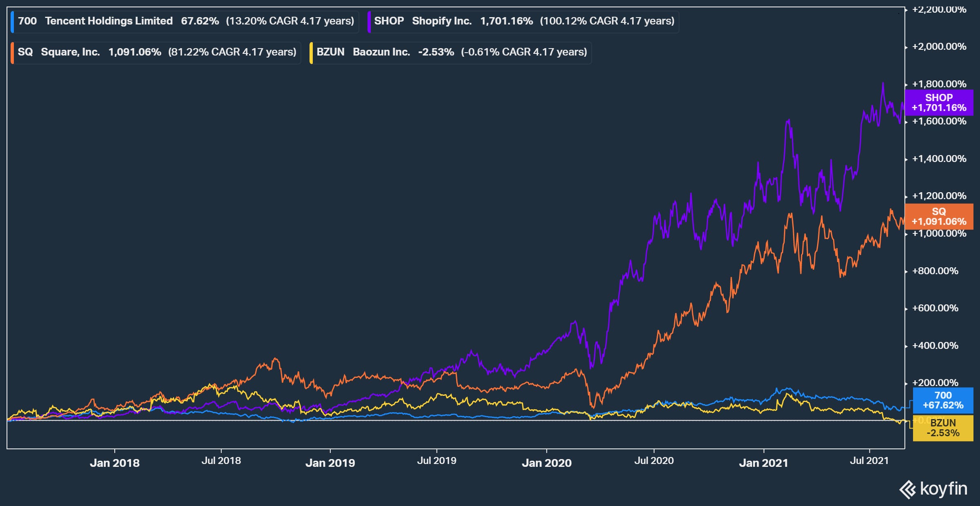
Task: Click the 13.20% CAGR text for Tencent
Action: coord(290,21)
